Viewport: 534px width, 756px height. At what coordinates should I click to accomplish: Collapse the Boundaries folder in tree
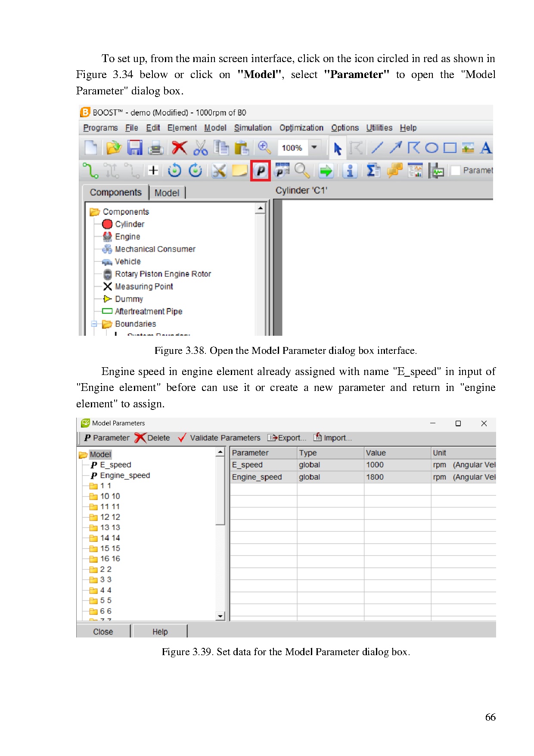point(94,324)
